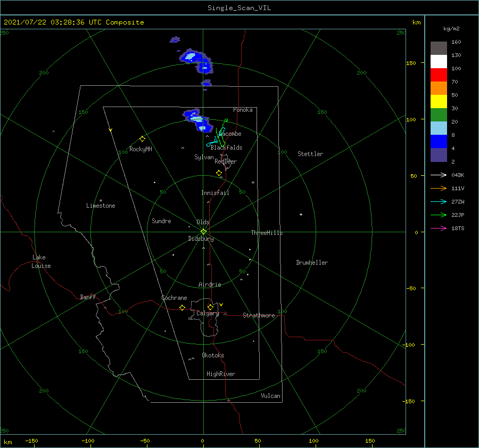Screen dimensions: 479x448
Task: Click the storm cell north of Lacombe
Action: (x=198, y=120)
